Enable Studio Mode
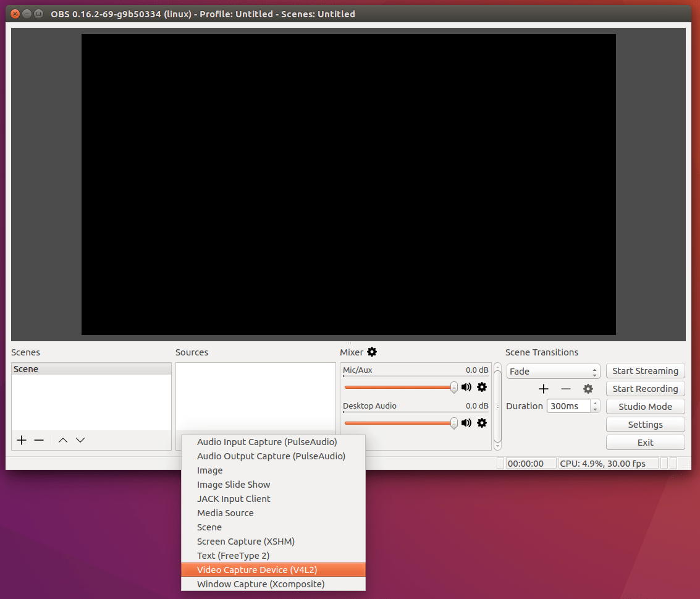700x599 pixels. pyautogui.click(x=645, y=406)
